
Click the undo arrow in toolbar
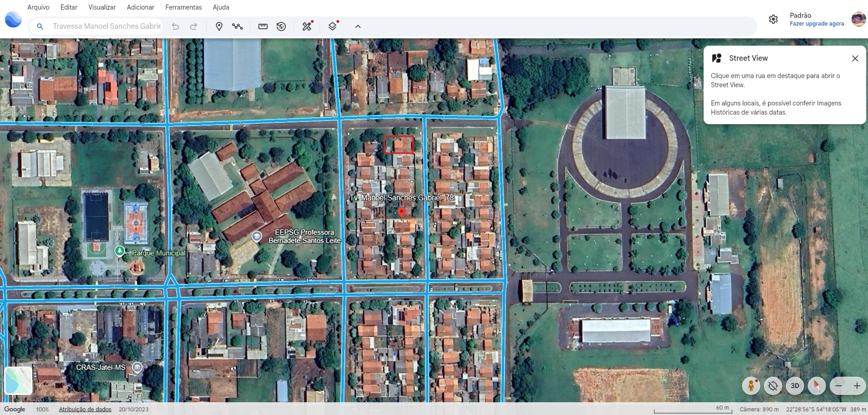tap(175, 26)
